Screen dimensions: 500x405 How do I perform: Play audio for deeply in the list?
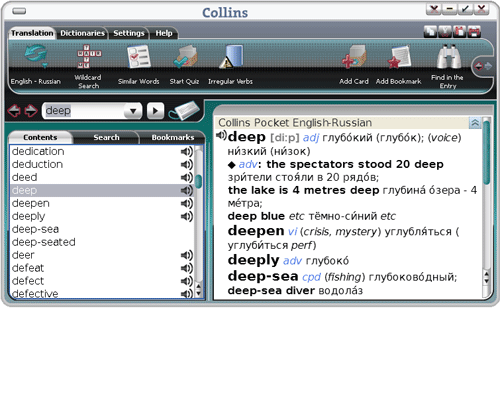pyautogui.click(x=187, y=217)
